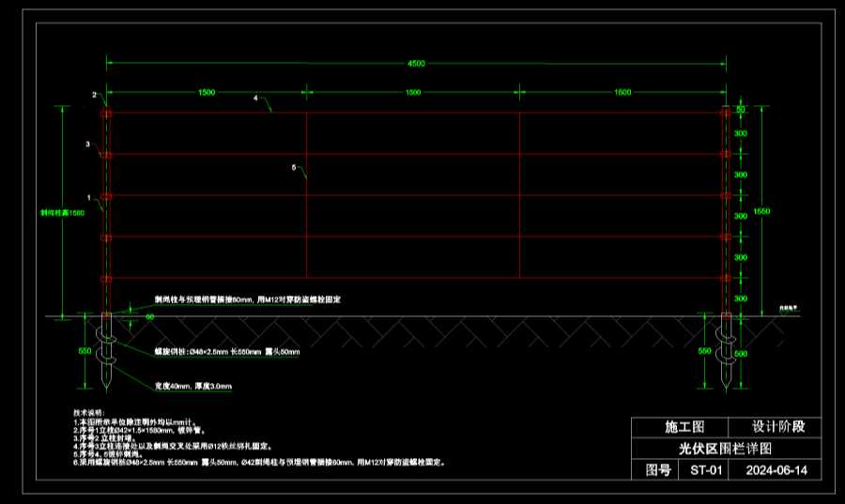The height and width of the screenshot is (504, 845).
Task: Click the 施工图 title block cell
Action: tap(684, 427)
